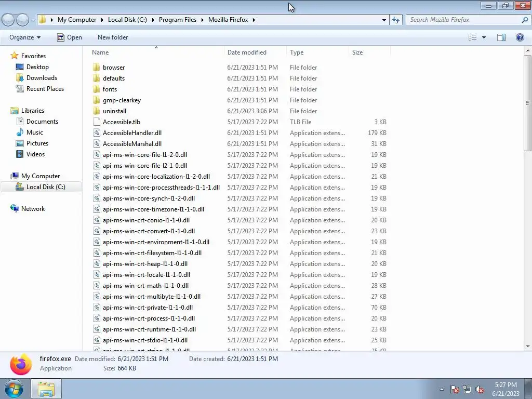Click the Open toolbar button
The width and height of the screenshot is (532, 399).
coord(70,37)
